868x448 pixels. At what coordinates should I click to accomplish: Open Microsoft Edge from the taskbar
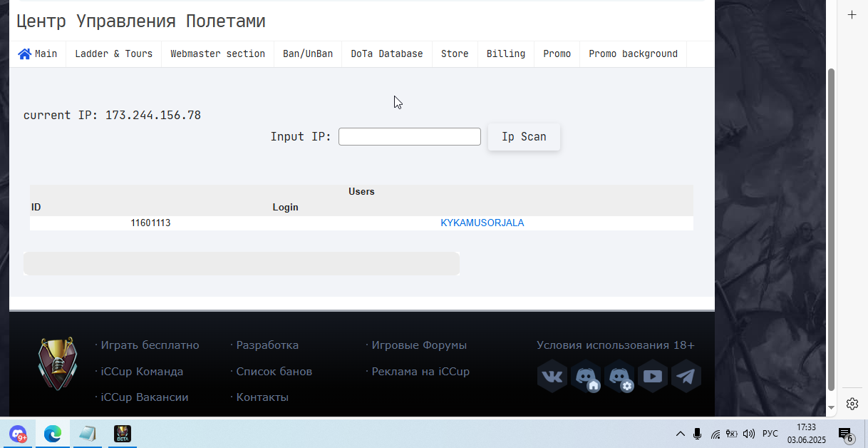[x=53, y=434]
